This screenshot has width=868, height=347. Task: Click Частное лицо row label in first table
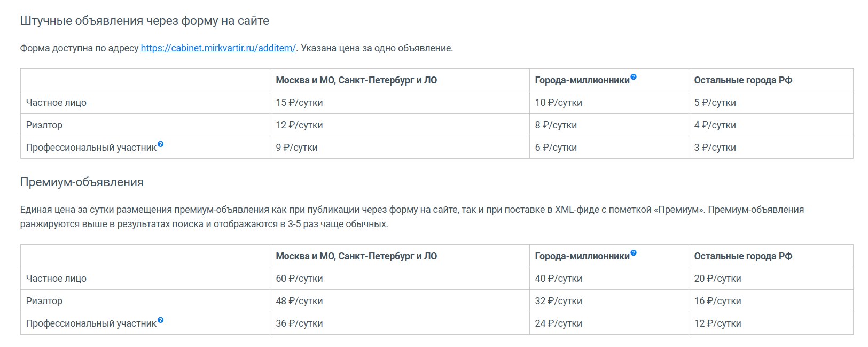click(56, 103)
